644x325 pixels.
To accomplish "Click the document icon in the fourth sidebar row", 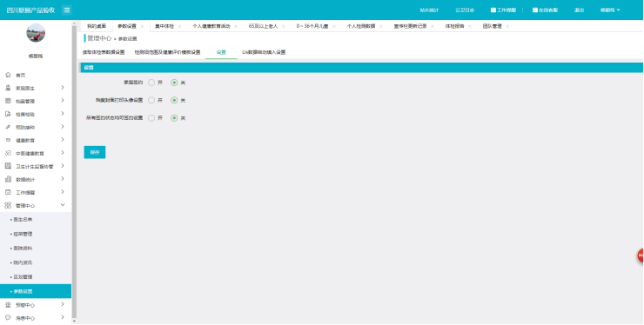I will (x=8, y=114).
